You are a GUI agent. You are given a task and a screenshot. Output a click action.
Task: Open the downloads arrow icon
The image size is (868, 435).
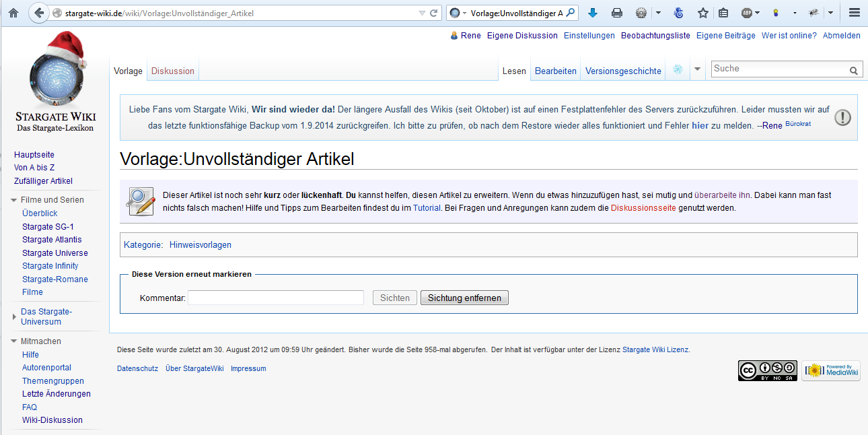[x=593, y=13]
